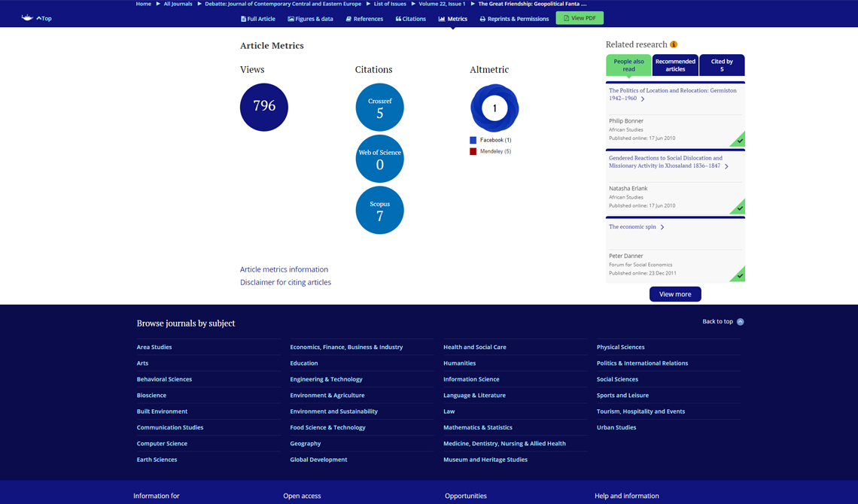Browse Museum and Heritage Studies journals
This screenshot has width=858, height=504.
[485, 460]
